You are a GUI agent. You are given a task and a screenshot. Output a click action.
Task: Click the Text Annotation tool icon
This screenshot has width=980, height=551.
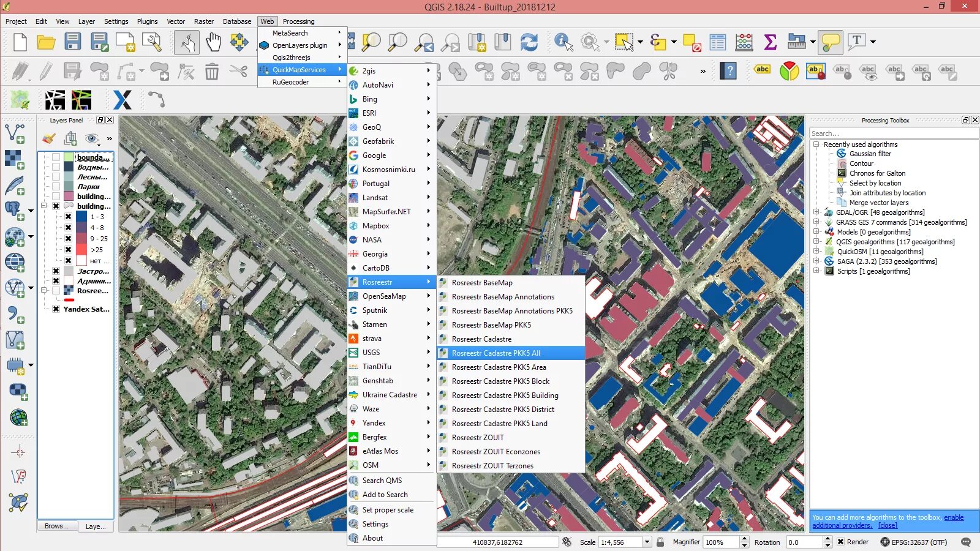[857, 42]
